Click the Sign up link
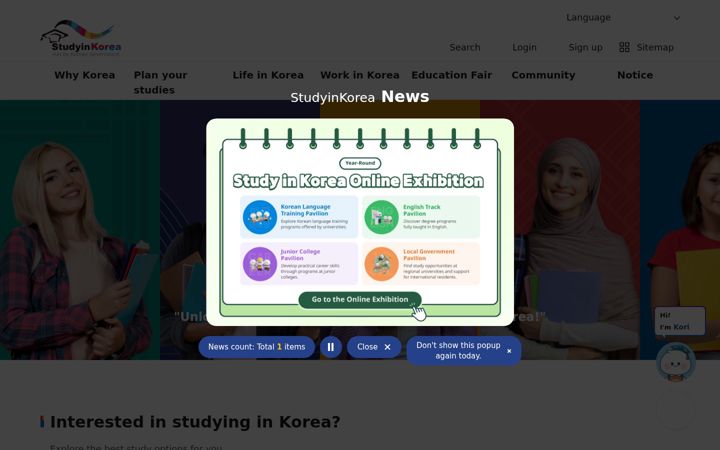 coord(585,47)
